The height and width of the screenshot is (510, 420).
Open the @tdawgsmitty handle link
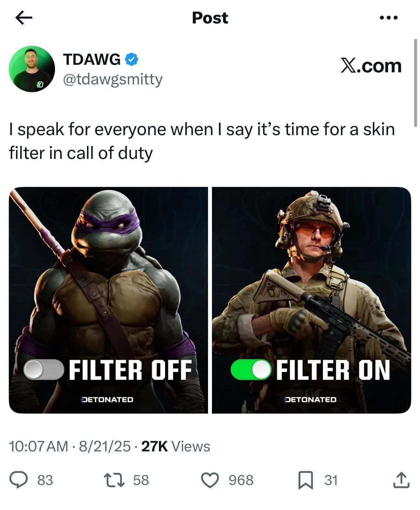pyautogui.click(x=112, y=79)
